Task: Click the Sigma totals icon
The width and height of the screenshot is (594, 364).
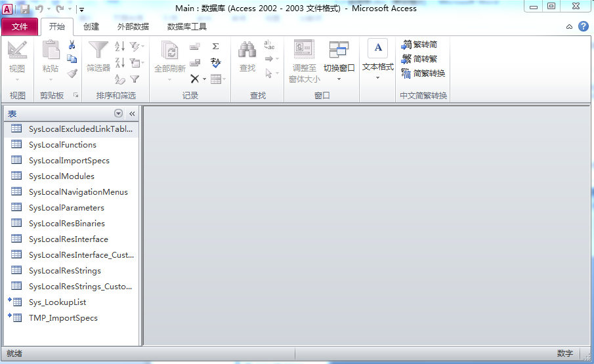Action: (x=215, y=46)
